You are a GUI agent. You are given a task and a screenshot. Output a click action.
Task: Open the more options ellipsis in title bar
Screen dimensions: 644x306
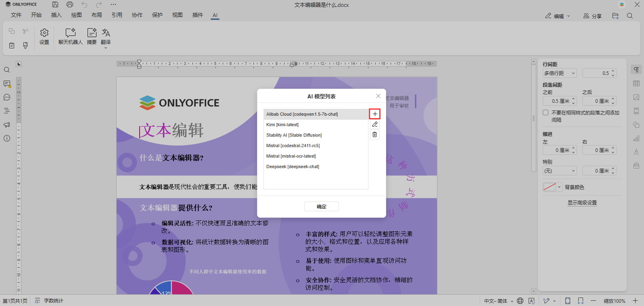click(x=113, y=4)
